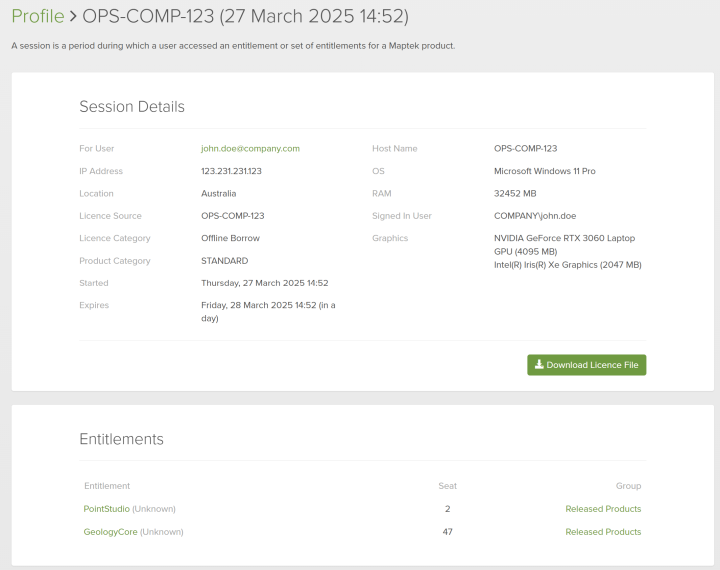The height and width of the screenshot is (570, 720).
Task: Open Released Products in the PointStudio row
Action: pyautogui.click(x=603, y=509)
